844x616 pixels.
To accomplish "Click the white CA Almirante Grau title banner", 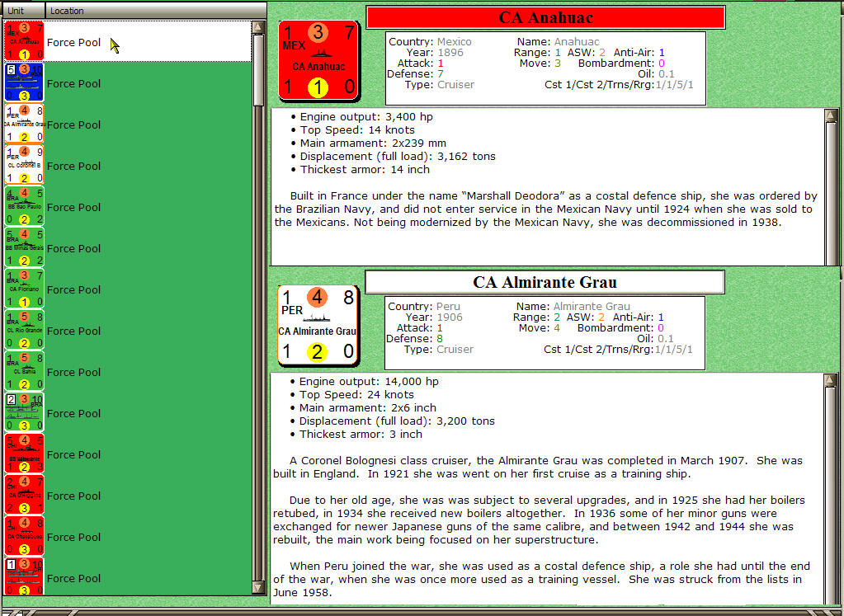I will [545, 282].
